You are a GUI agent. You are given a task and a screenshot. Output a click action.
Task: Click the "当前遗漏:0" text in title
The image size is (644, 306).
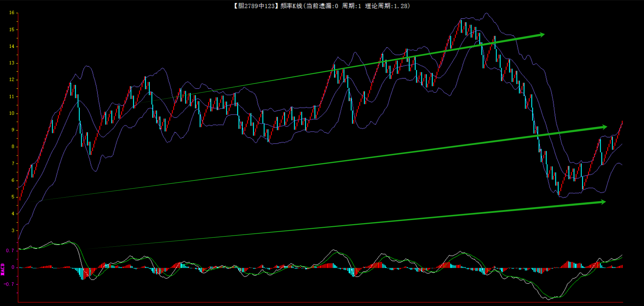coord(322,6)
